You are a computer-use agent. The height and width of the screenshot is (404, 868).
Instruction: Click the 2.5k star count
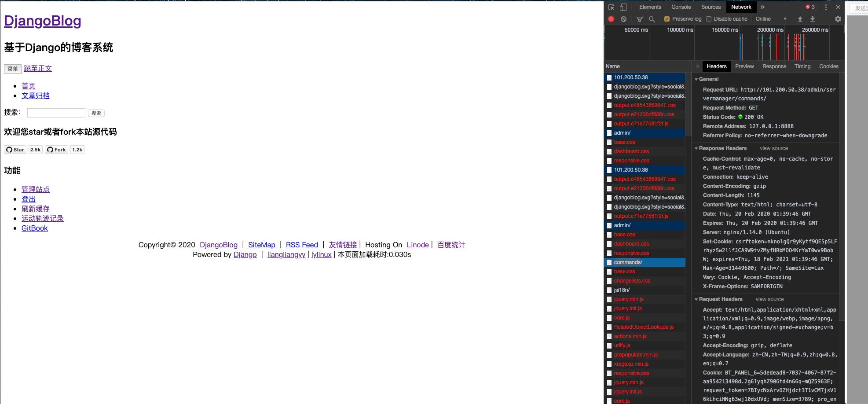(35, 150)
